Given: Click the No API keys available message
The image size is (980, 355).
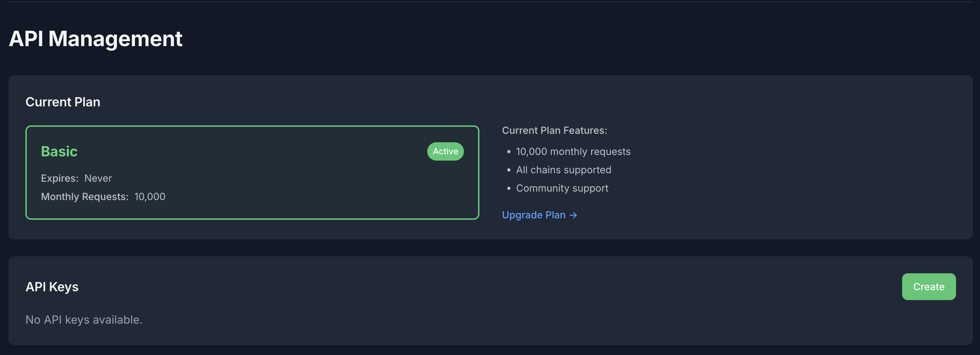Looking at the screenshot, I should (84, 320).
